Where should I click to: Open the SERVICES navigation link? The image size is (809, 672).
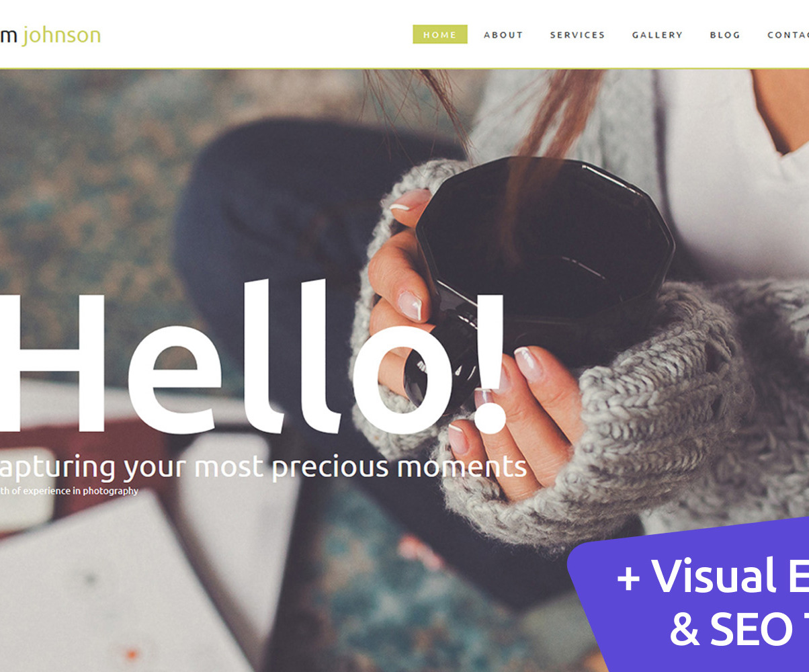[x=577, y=35]
